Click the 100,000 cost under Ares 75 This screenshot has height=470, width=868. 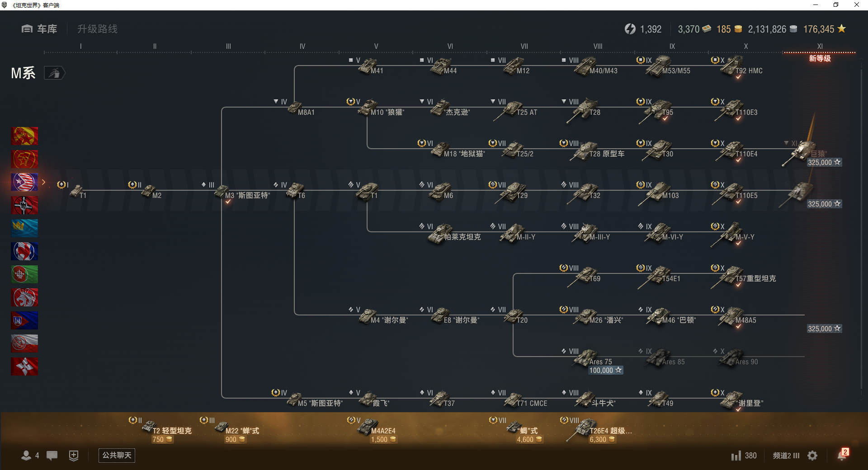click(605, 370)
